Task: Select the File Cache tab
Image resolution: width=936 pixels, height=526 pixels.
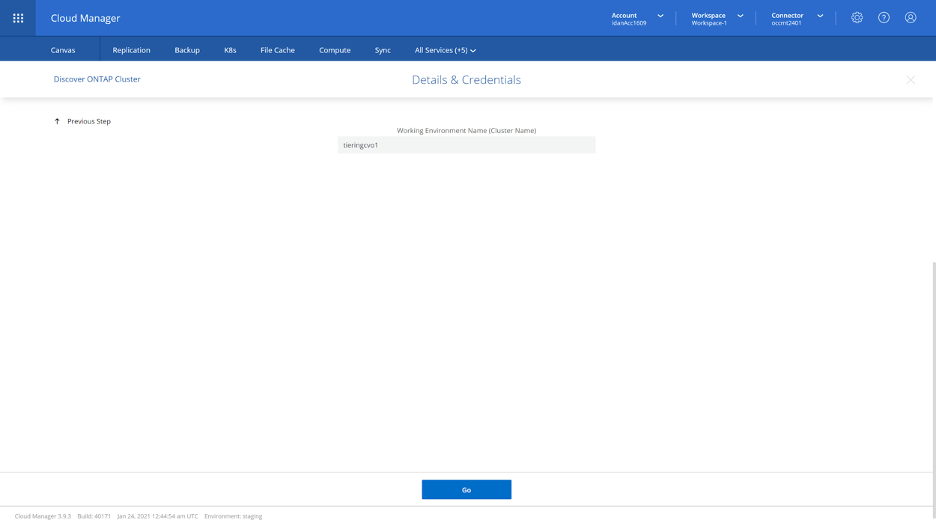Action: click(x=277, y=50)
